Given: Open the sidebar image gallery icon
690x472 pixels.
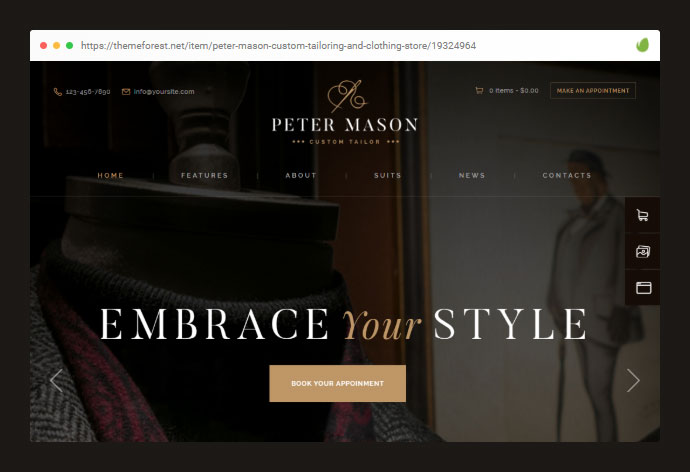Looking at the screenshot, I should point(642,252).
